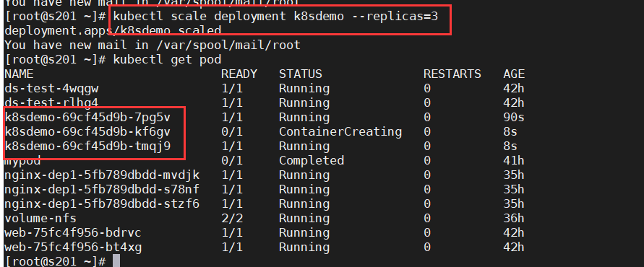Click the RESTARTS column header
Screen dimensions: 644x267
(x=452, y=74)
